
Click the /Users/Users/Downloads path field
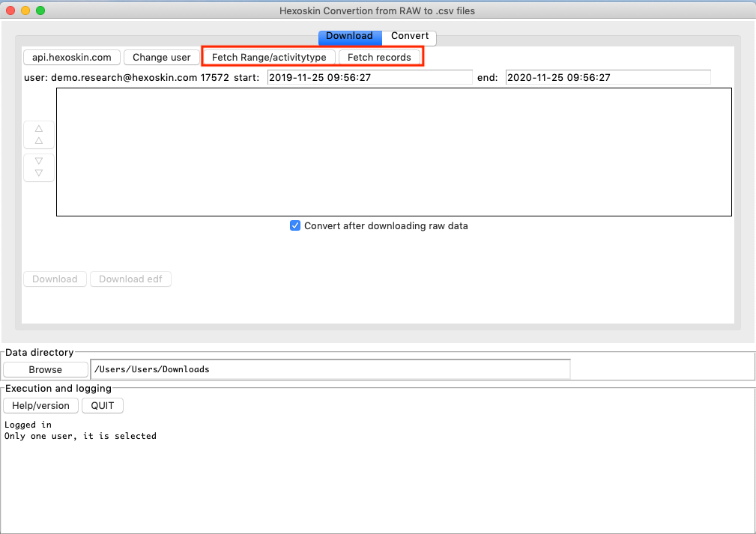tap(330, 369)
